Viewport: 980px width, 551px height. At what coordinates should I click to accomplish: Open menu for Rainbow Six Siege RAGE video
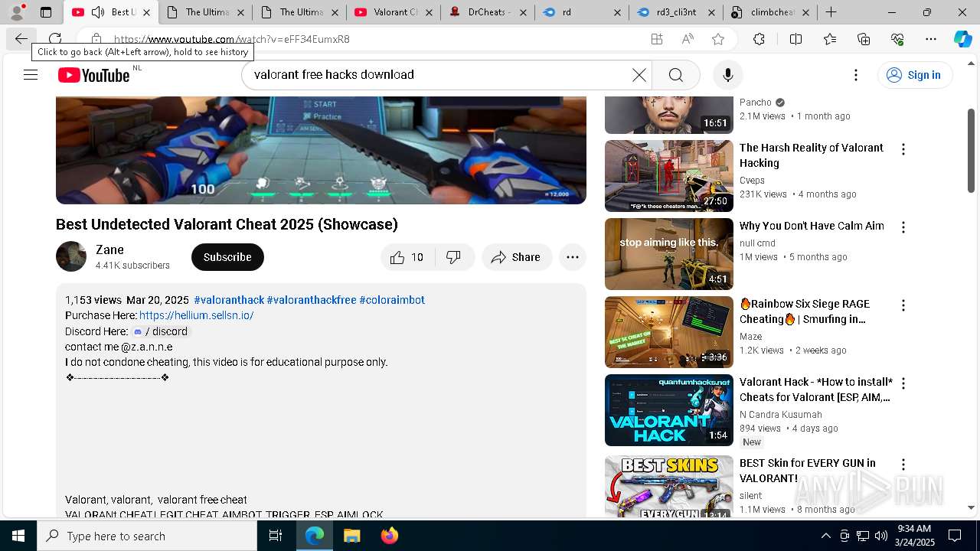(x=903, y=305)
